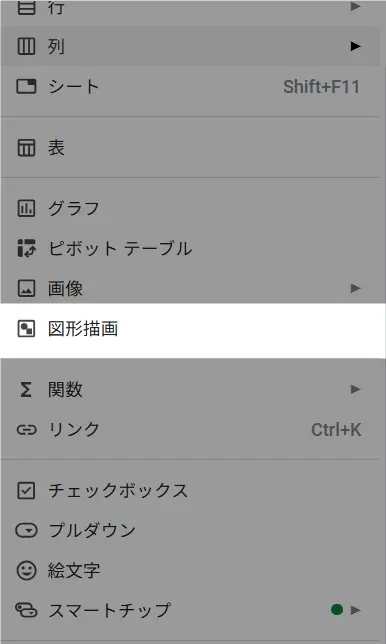The height and width of the screenshot is (644, 386).
Task: Click the sigma icon beside 関数
Action: point(26,389)
